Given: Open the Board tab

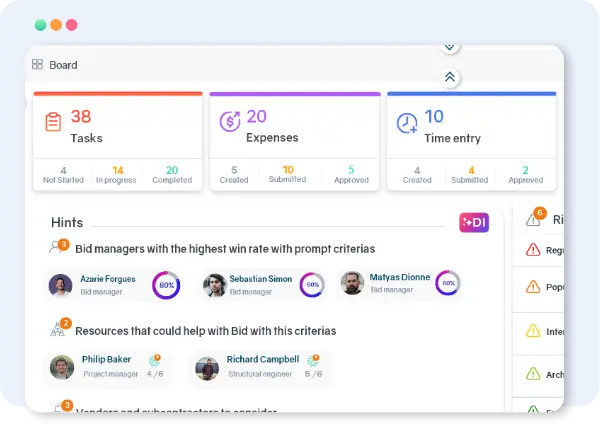Looking at the screenshot, I should click(x=63, y=65).
